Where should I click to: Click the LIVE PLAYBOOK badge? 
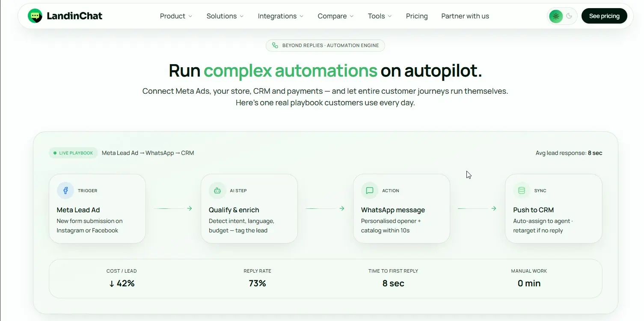(73, 153)
